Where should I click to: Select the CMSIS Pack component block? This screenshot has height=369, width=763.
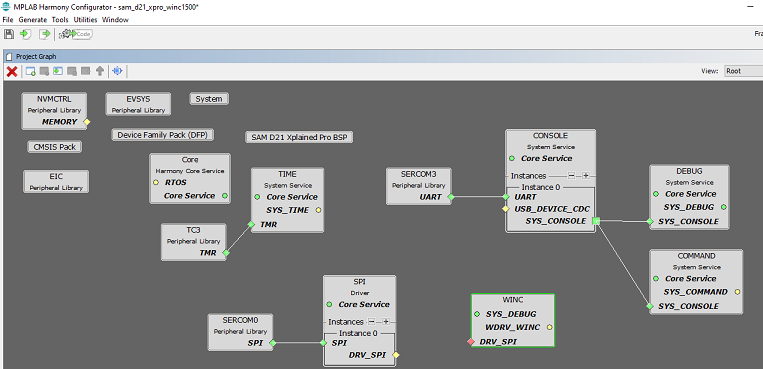[54, 147]
